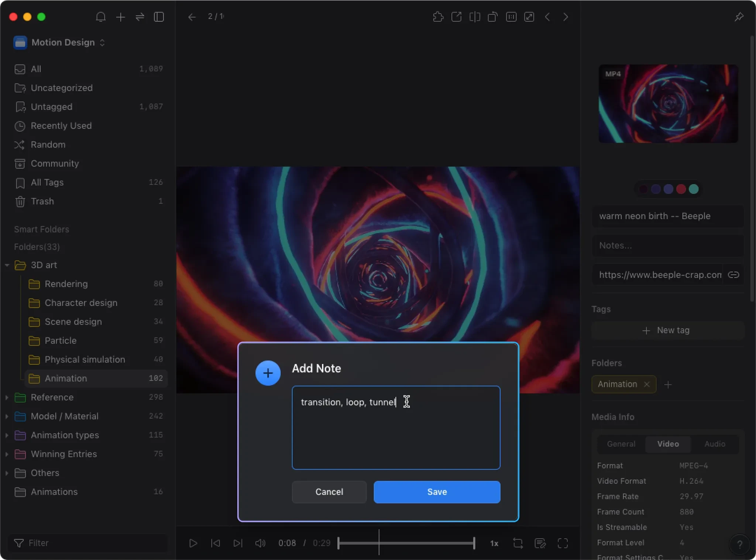Click the actual size 1:1 icon
Screen dimensions: 756x560
(x=511, y=17)
